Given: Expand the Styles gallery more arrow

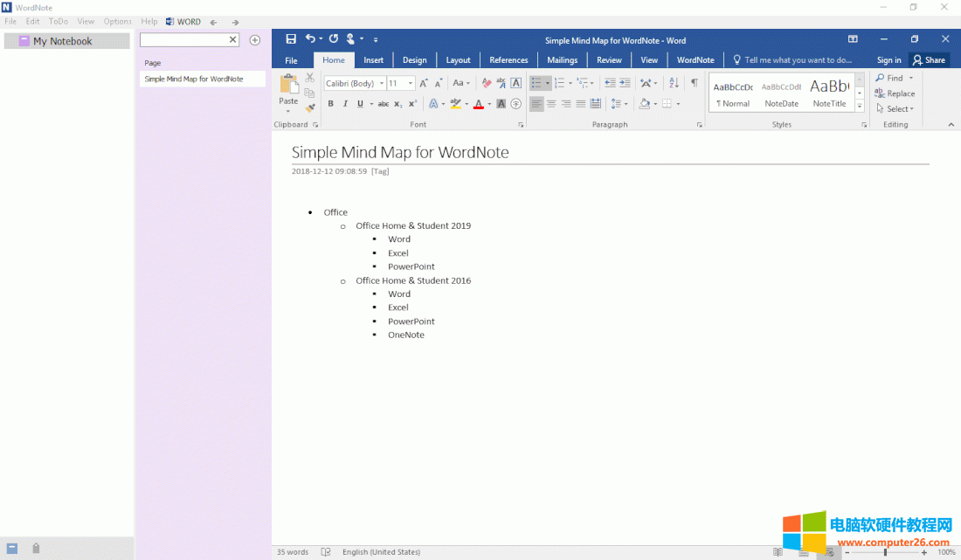Looking at the screenshot, I should point(860,107).
